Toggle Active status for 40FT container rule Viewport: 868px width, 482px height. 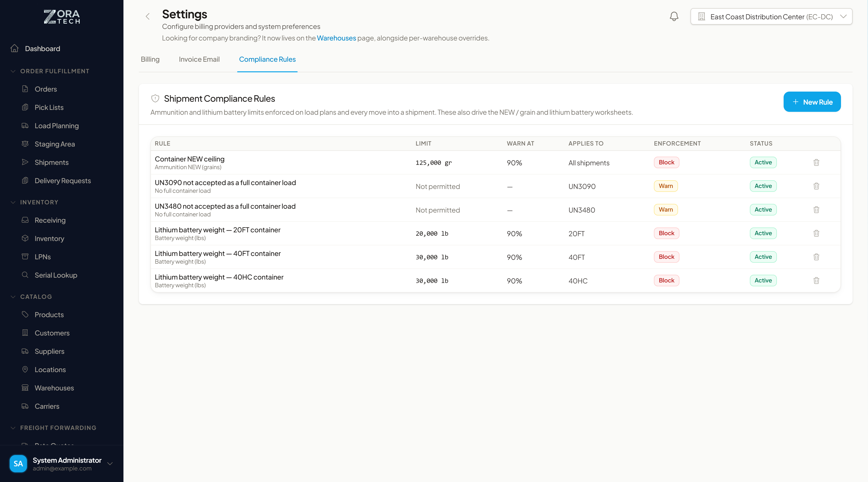(x=763, y=257)
